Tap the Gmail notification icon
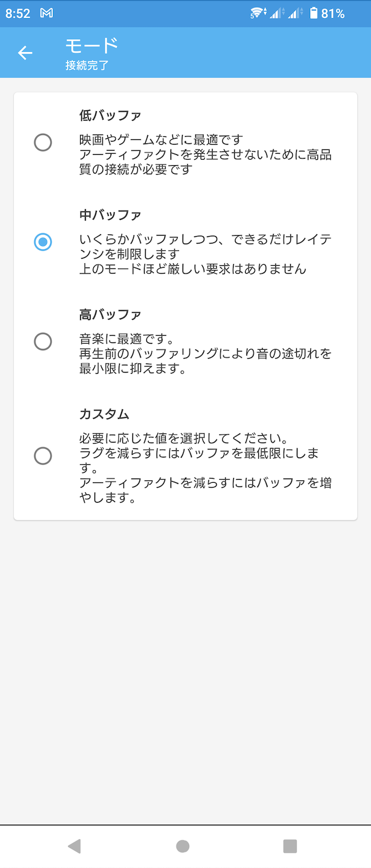The width and height of the screenshot is (371, 868). coord(46,13)
